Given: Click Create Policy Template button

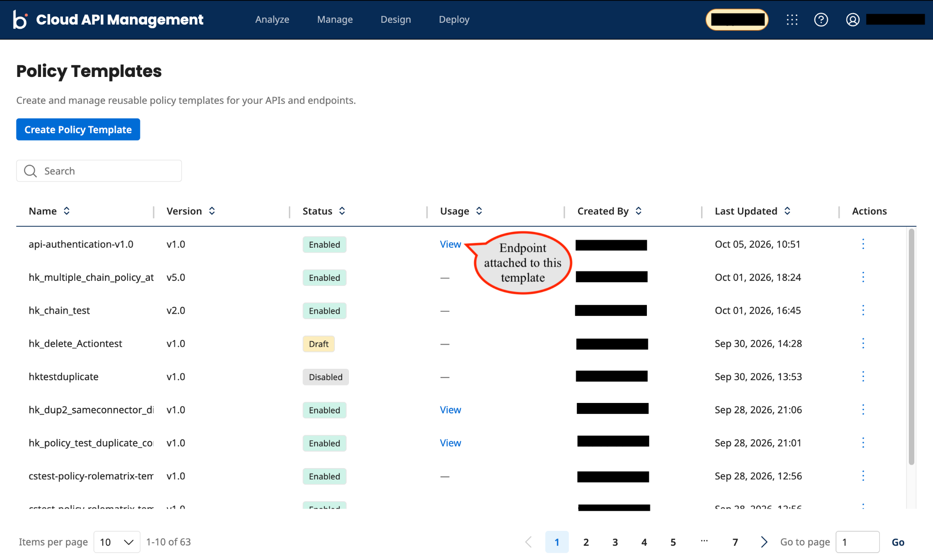Looking at the screenshot, I should coord(78,130).
